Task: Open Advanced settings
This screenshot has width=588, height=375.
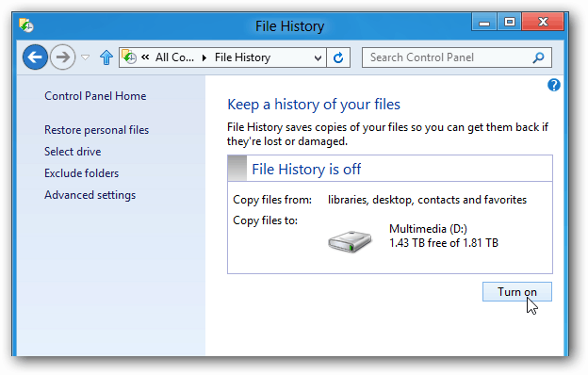Action: (90, 195)
